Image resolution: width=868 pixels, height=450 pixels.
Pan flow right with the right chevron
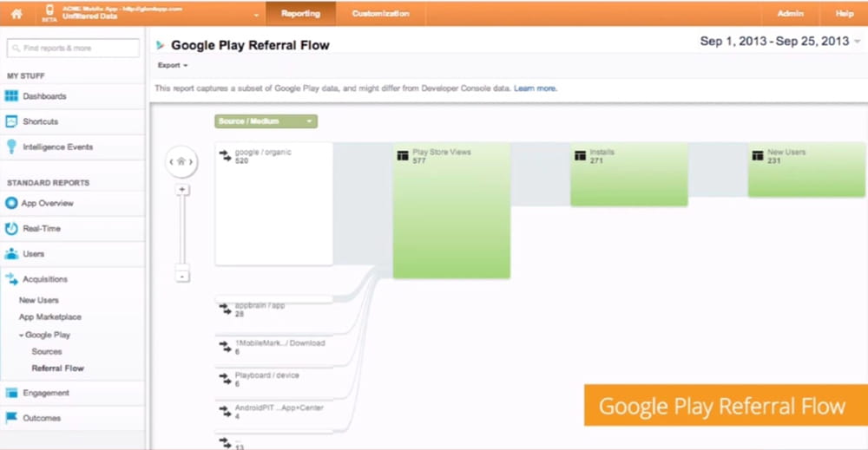pyautogui.click(x=191, y=162)
